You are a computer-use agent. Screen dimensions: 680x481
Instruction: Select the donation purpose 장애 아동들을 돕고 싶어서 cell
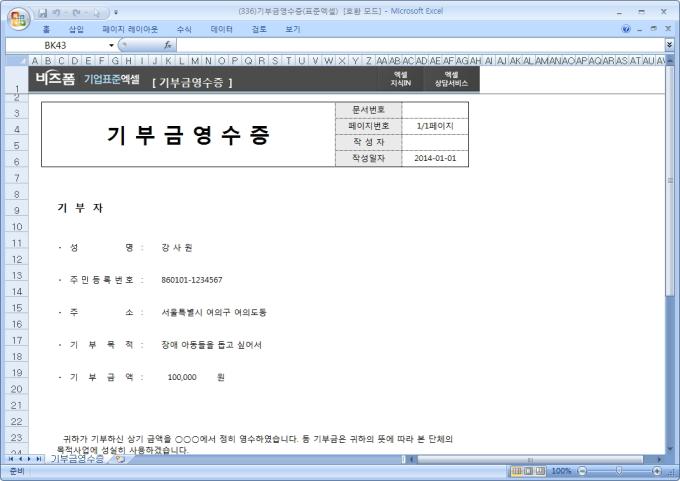(212, 345)
